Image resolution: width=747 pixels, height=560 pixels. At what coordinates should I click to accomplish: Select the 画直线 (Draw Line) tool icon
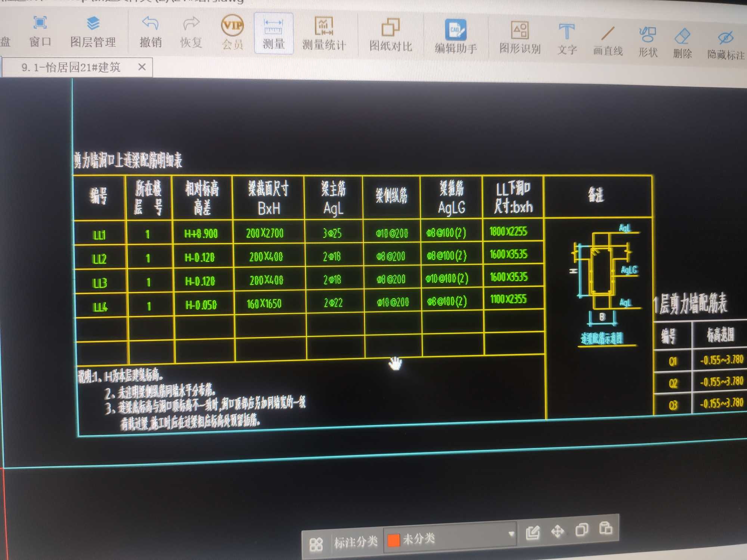click(x=605, y=28)
